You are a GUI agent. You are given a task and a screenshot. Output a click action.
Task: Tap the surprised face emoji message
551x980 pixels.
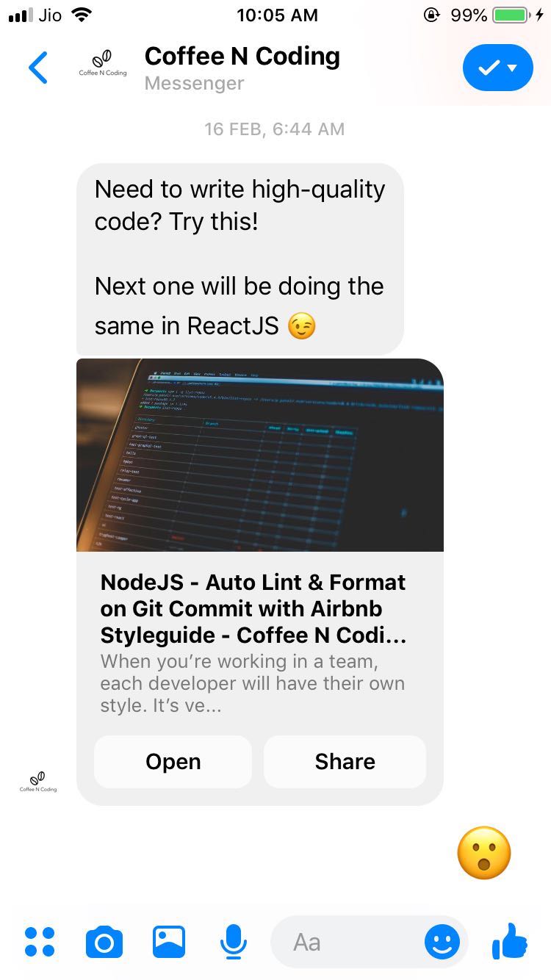pos(484,853)
